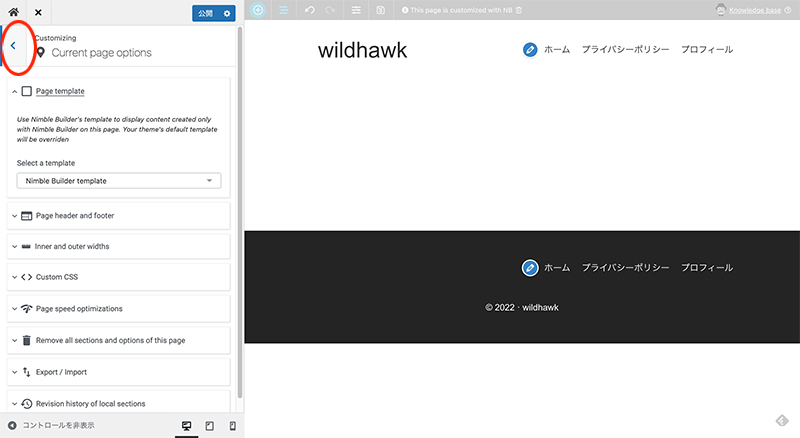
Task: Expand the Export / Import section
Action: [x=119, y=372]
